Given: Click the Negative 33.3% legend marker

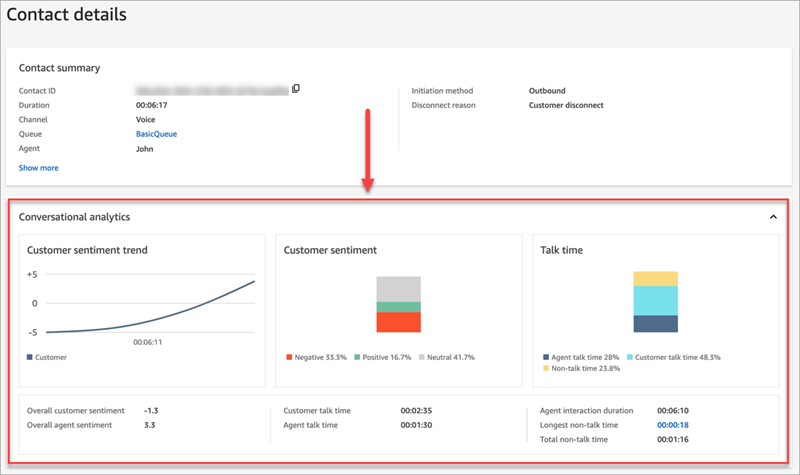Looking at the screenshot, I should tap(289, 357).
